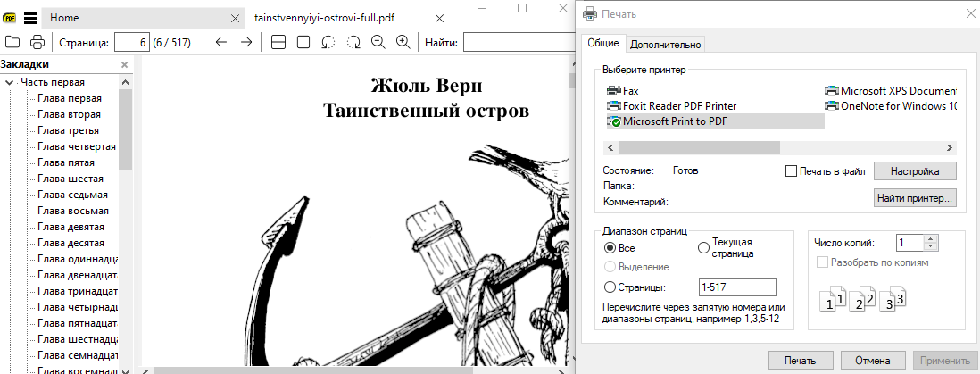Open bookmark Глава третья
Screen dimensions: 980x374
click(x=68, y=130)
